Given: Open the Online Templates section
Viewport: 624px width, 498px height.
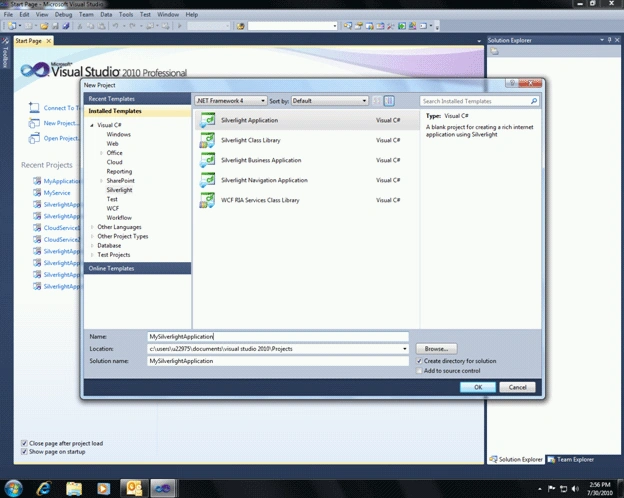Looking at the screenshot, I should pyautogui.click(x=137, y=268).
